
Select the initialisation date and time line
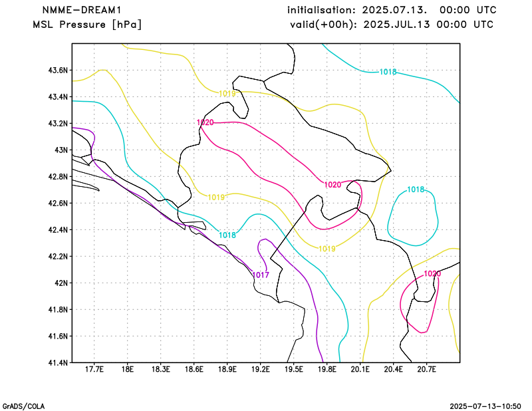point(392,10)
